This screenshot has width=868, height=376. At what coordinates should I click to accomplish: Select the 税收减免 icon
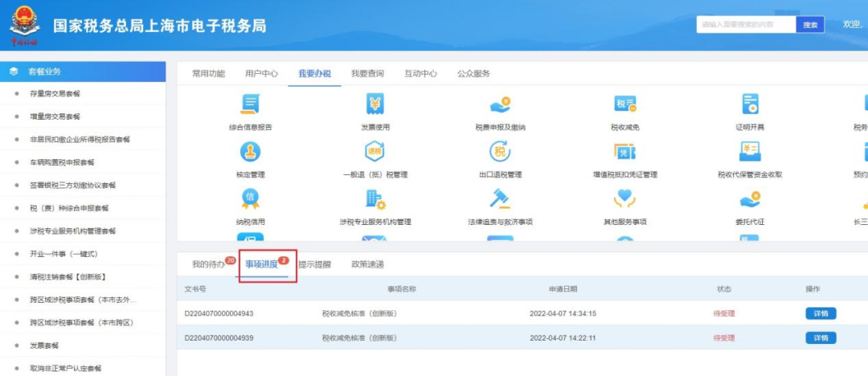click(x=624, y=104)
